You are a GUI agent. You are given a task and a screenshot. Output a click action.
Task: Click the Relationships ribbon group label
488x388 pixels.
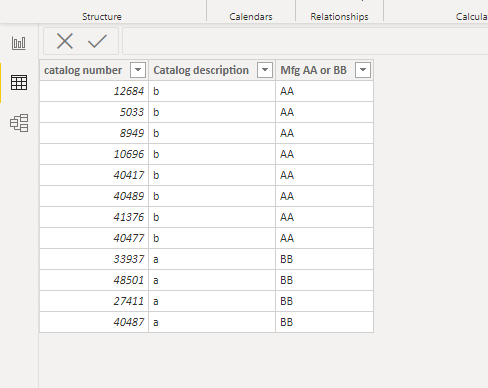coord(339,17)
